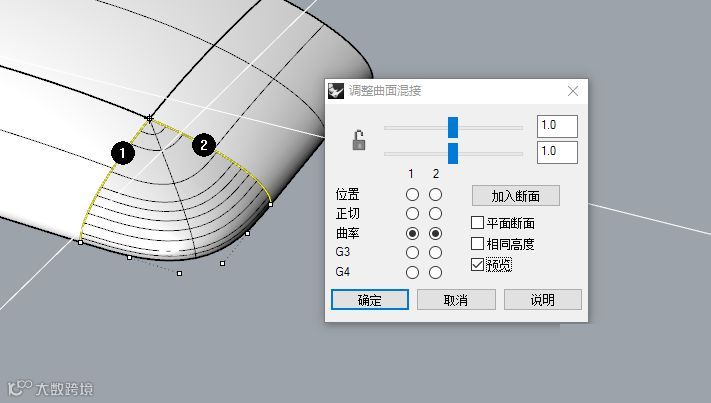Select G3 radio for edge 2
The height and width of the screenshot is (403, 711).
(x=435, y=252)
